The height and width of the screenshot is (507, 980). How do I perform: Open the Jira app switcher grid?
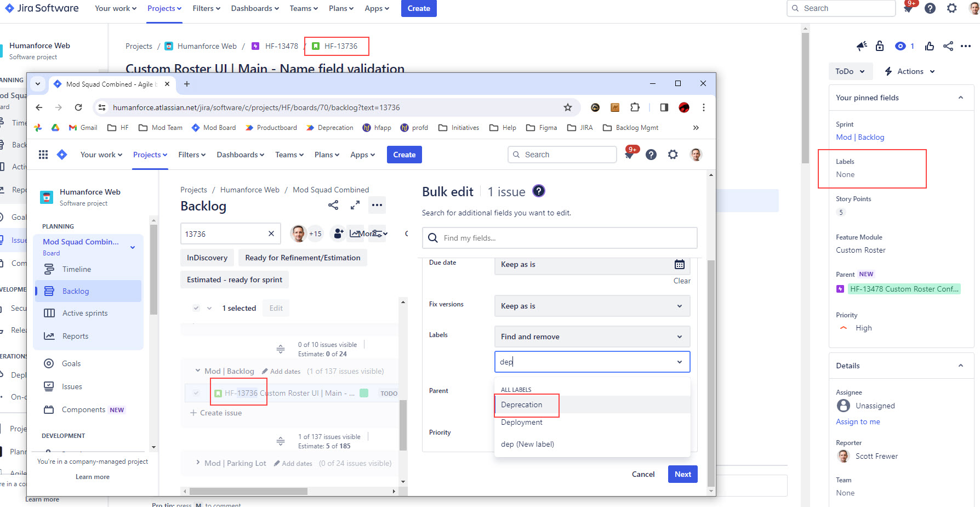click(43, 155)
